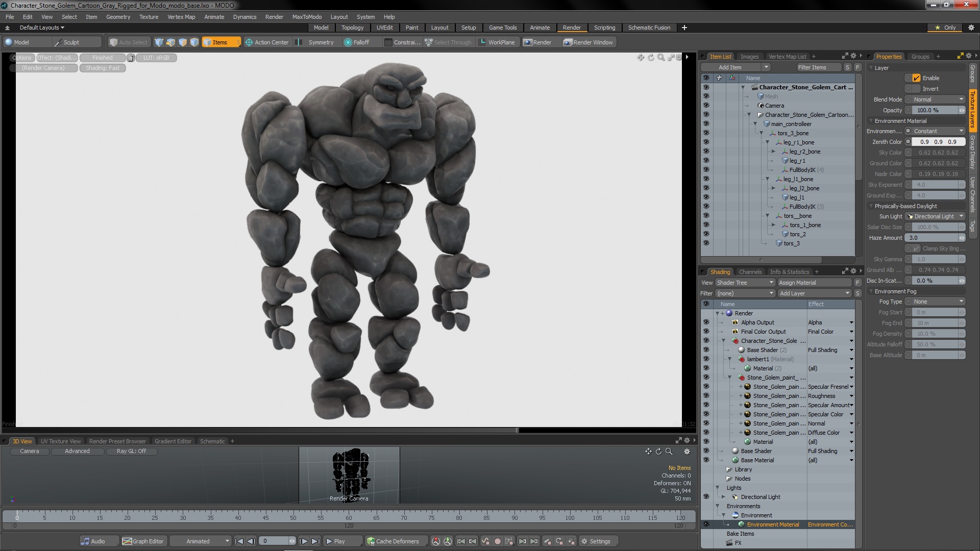Viewport: 980px width, 551px height.
Task: Click the Zenith Color swatch field
Action: tap(938, 142)
